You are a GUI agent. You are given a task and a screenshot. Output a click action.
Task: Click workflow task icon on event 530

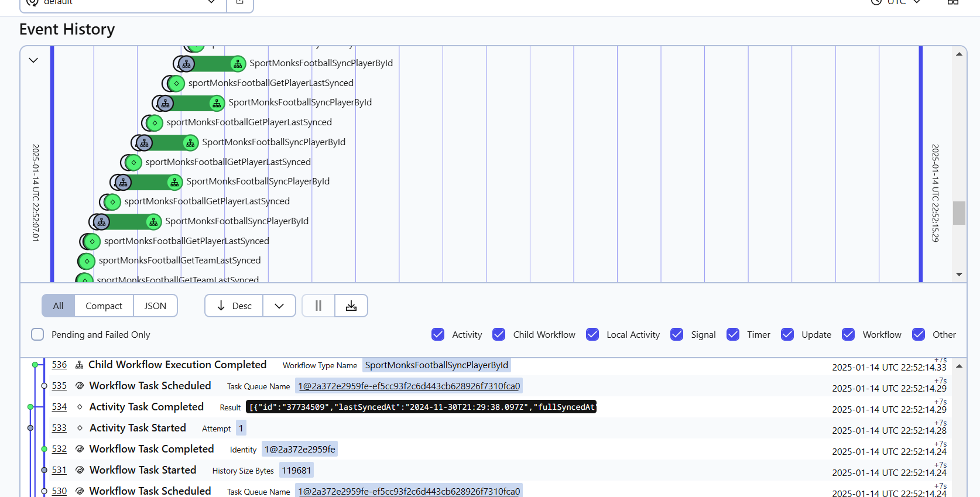click(x=80, y=491)
